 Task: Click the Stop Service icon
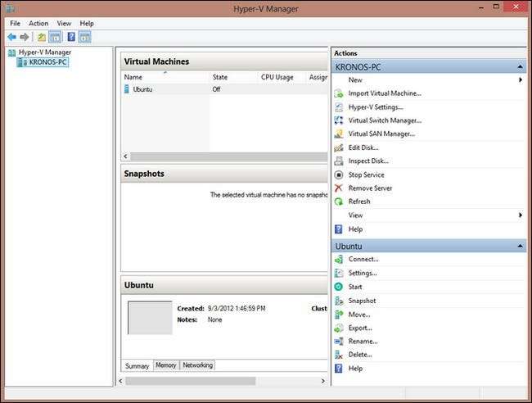[x=339, y=174]
